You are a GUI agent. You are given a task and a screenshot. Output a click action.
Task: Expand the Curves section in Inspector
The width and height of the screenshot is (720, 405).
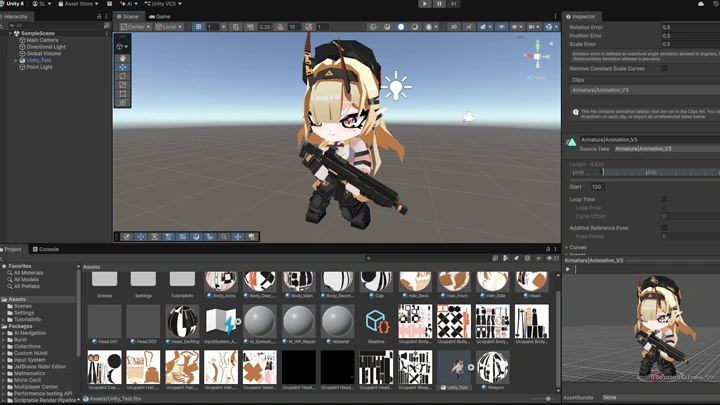click(x=566, y=247)
